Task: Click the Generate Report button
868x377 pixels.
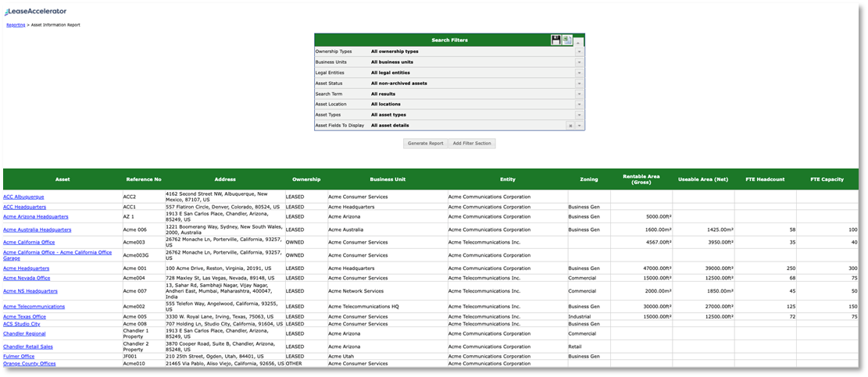Action: pos(425,143)
